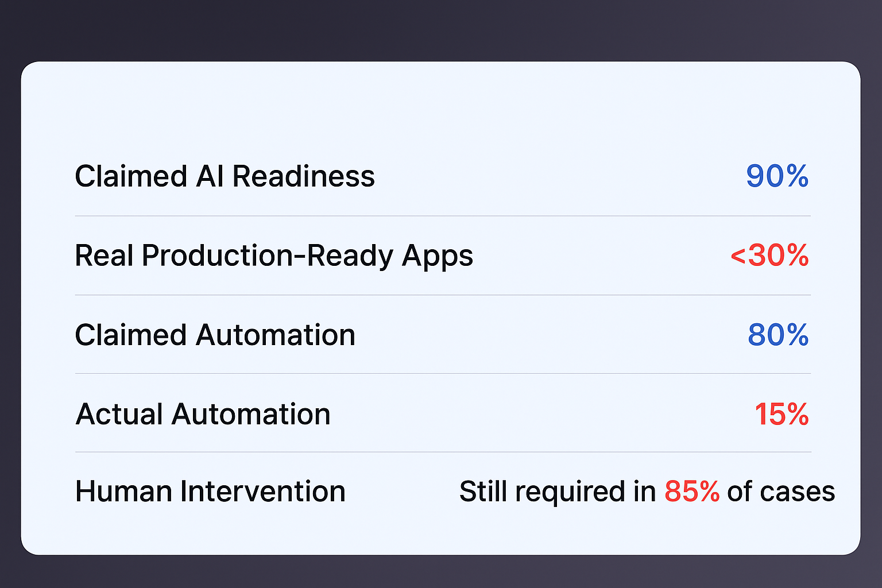Click the word "Apps" in the second row
Screen dimensions: 882x588
(438, 257)
